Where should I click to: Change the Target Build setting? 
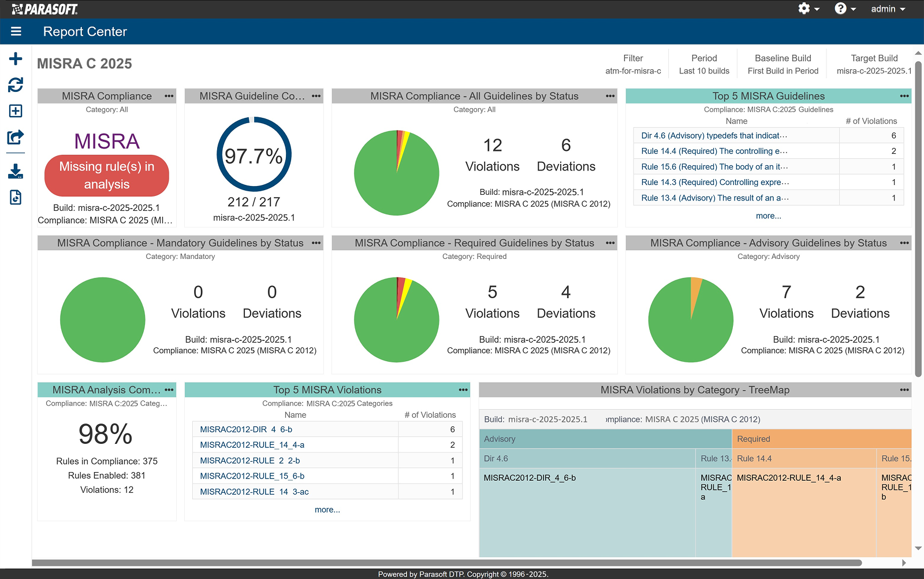pos(874,64)
